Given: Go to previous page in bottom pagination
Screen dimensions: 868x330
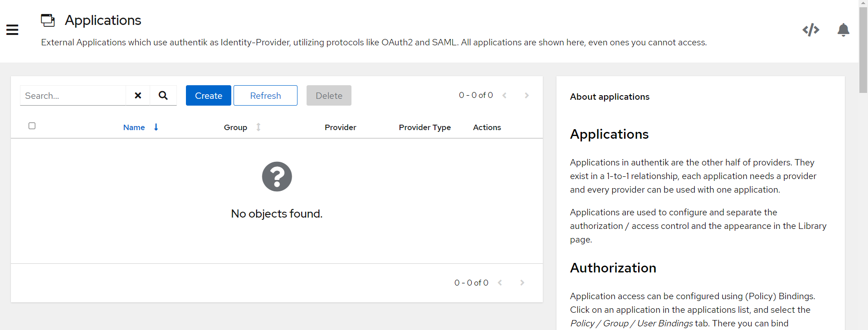Looking at the screenshot, I should [500, 283].
